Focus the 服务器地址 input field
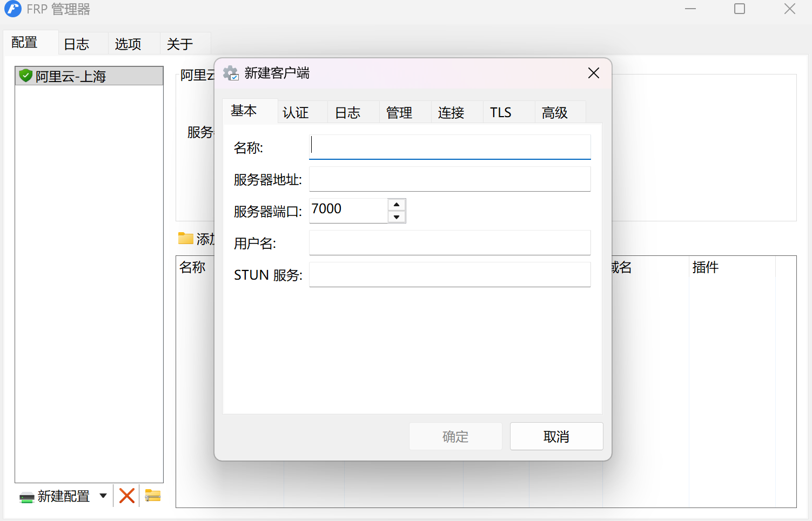Image resolution: width=812 pixels, height=521 pixels. (449, 179)
